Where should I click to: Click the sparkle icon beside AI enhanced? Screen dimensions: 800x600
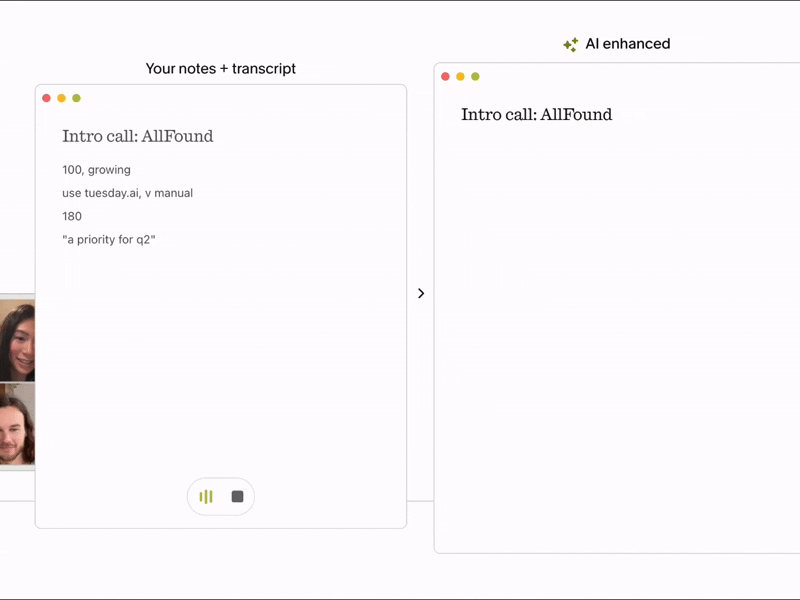pyautogui.click(x=570, y=45)
